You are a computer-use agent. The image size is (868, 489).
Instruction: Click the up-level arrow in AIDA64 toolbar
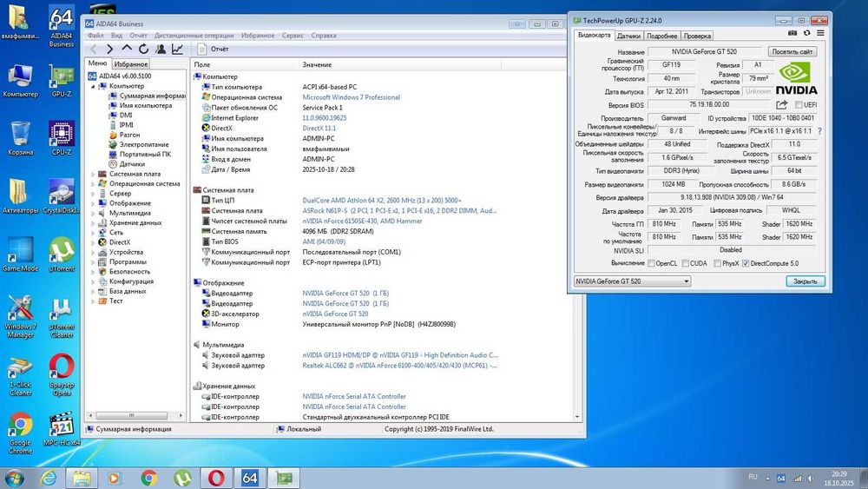[127, 49]
